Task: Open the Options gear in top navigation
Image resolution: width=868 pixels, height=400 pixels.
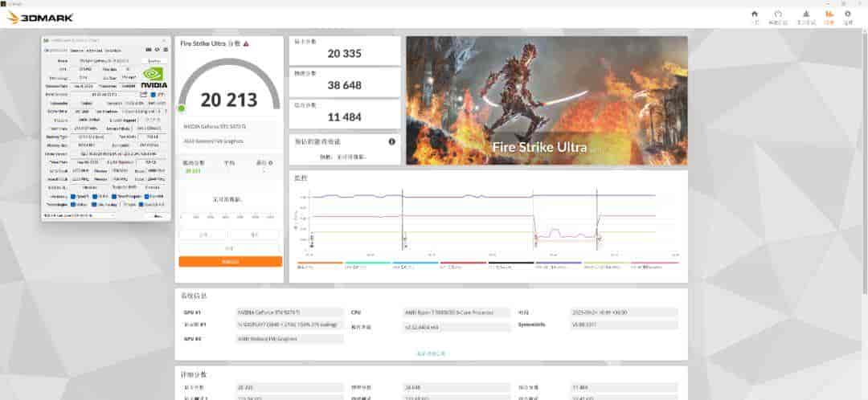Action: click(x=848, y=17)
